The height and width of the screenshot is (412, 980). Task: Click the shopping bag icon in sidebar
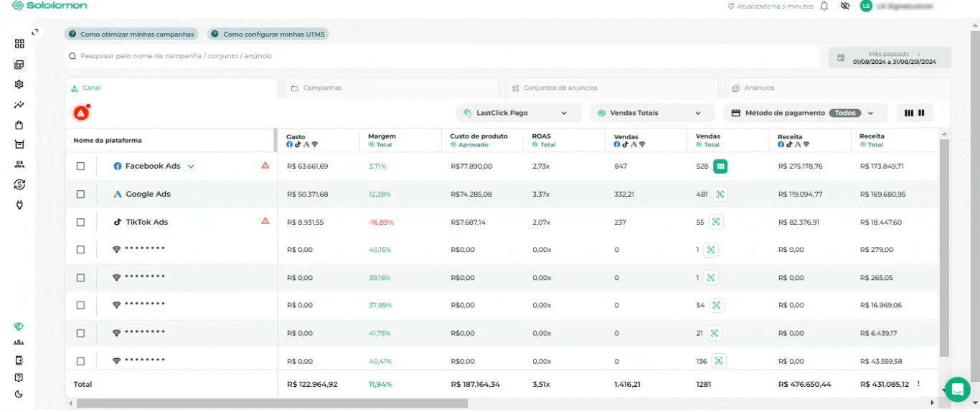tap(19, 125)
